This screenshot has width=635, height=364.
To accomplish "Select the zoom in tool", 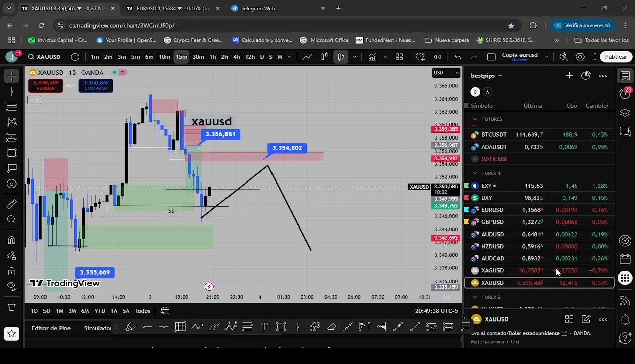I will tap(12, 219).
